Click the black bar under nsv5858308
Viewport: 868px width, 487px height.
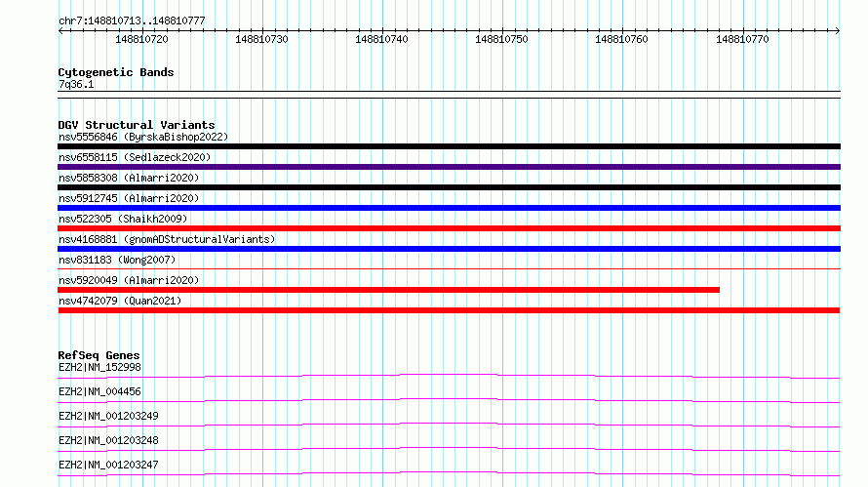click(x=449, y=187)
